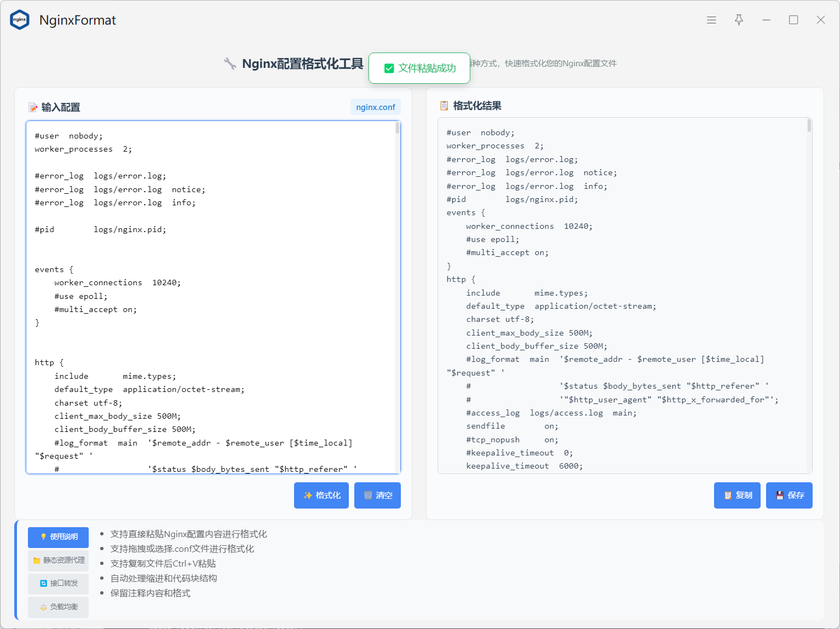
Task: Click '#pid logs/nginx.pid;' in the input config
Action: tap(100, 229)
